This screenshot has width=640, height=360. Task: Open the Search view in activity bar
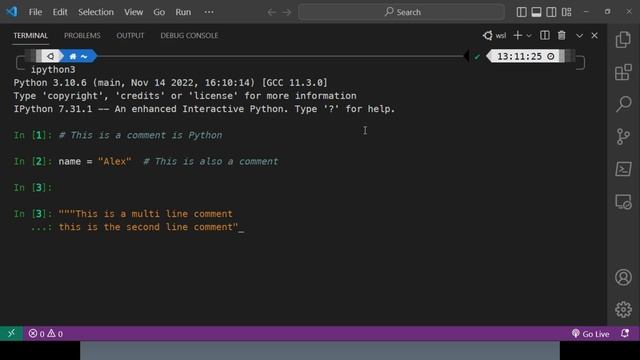coord(623,104)
